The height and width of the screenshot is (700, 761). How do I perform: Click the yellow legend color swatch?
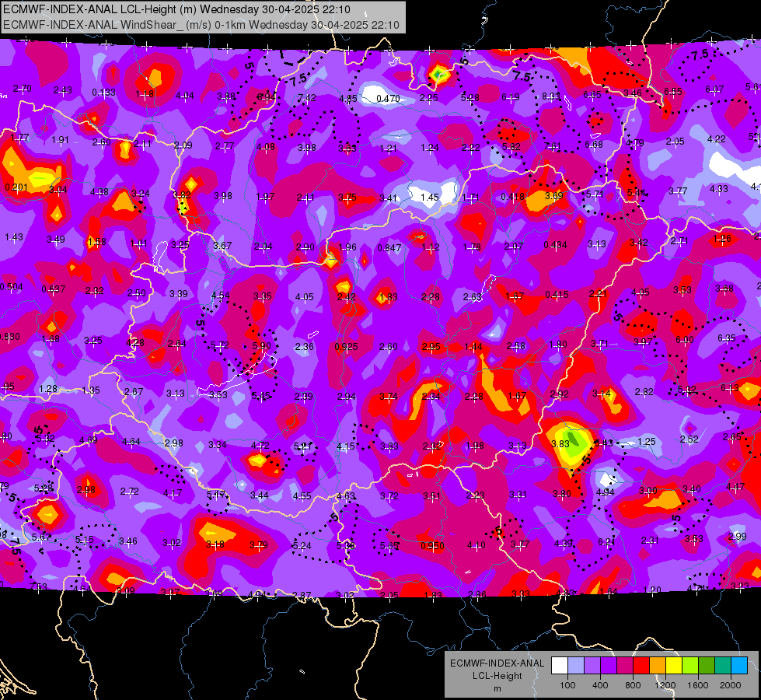[674, 665]
